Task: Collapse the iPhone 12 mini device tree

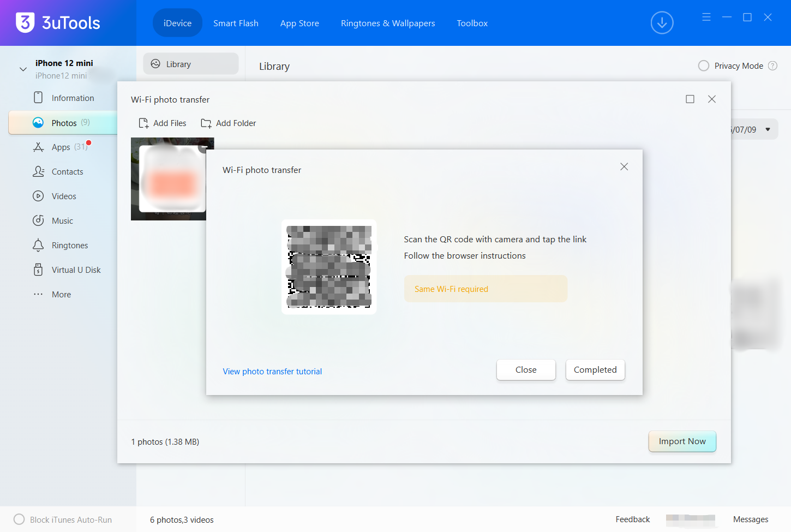Action: coord(23,69)
